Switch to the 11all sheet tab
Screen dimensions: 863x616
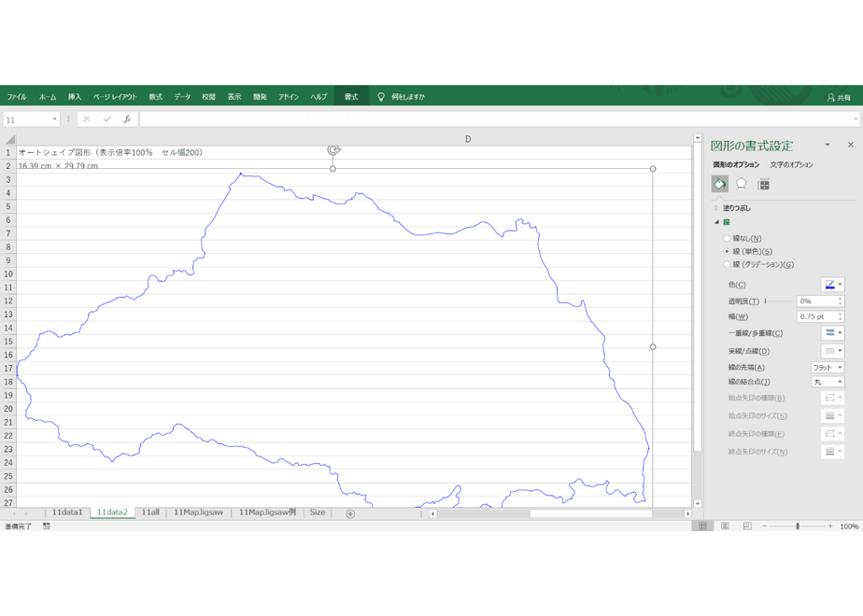[150, 512]
